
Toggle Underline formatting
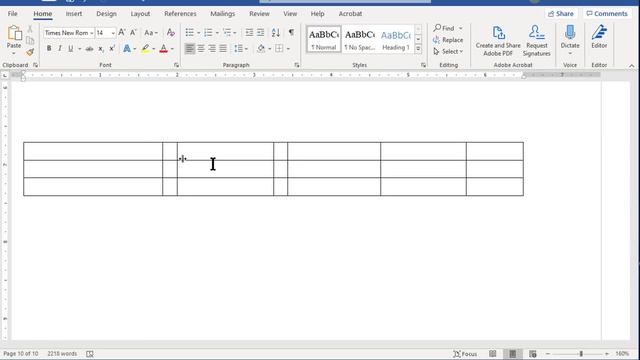click(71, 49)
